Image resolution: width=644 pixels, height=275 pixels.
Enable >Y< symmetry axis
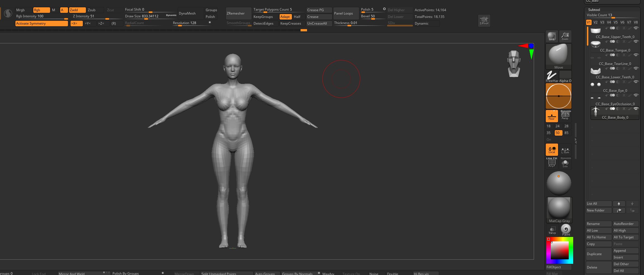pos(90,23)
